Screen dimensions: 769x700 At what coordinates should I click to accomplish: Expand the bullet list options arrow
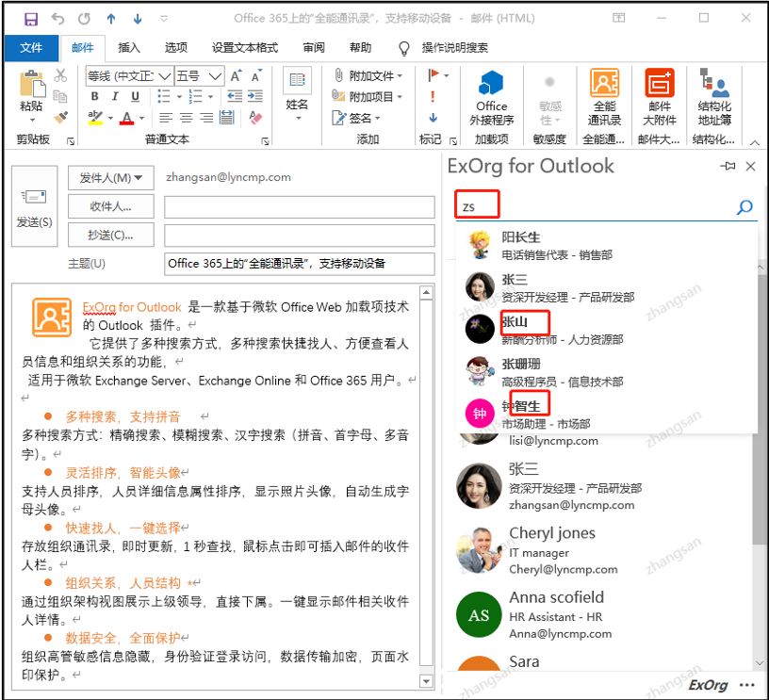179,97
